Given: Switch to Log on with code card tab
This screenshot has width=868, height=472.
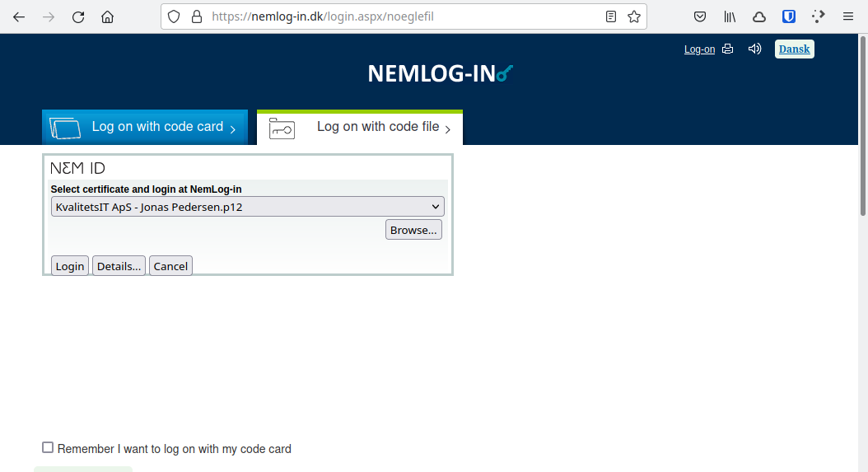Looking at the screenshot, I should pyautogui.click(x=145, y=128).
